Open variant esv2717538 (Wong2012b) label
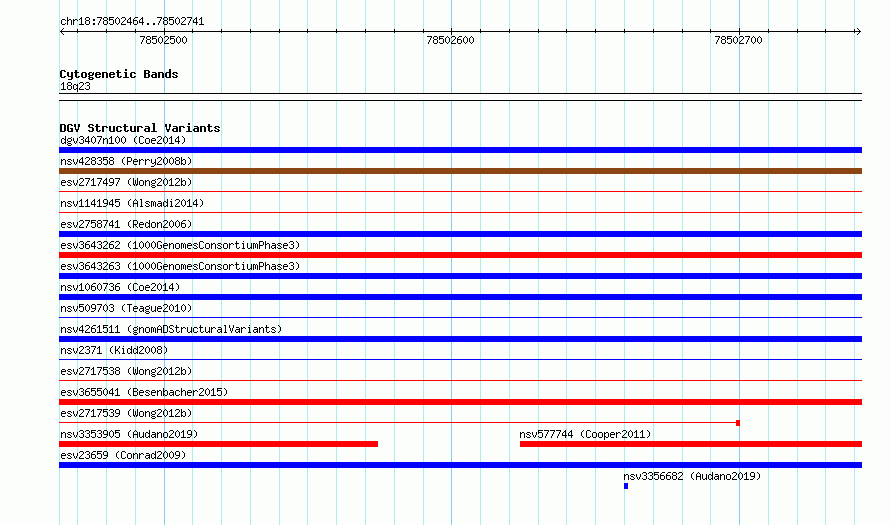 (x=126, y=371)
